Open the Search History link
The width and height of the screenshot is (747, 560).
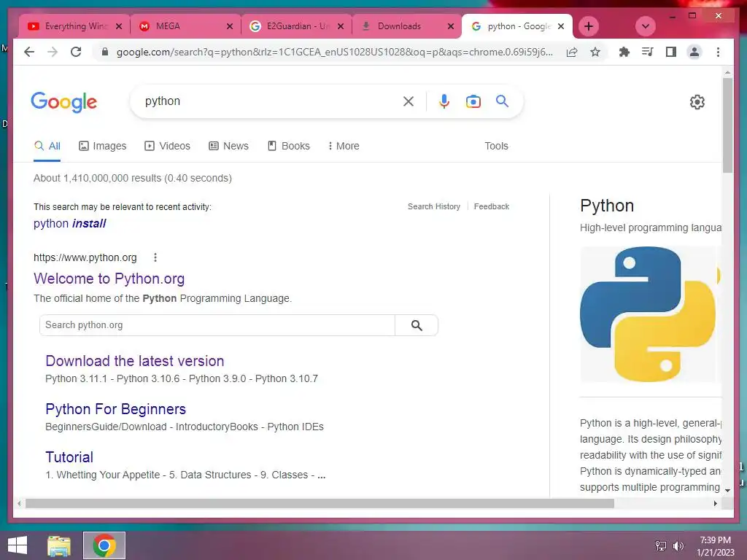coord(434,206)
